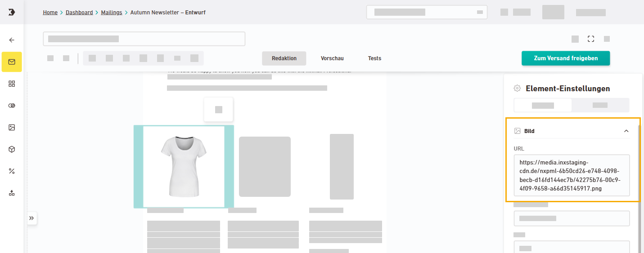The height and width of the screenshot is (253, 644).
Task: Toggle fullscreen mode for the editor
Action: click(x=591, y=39)
